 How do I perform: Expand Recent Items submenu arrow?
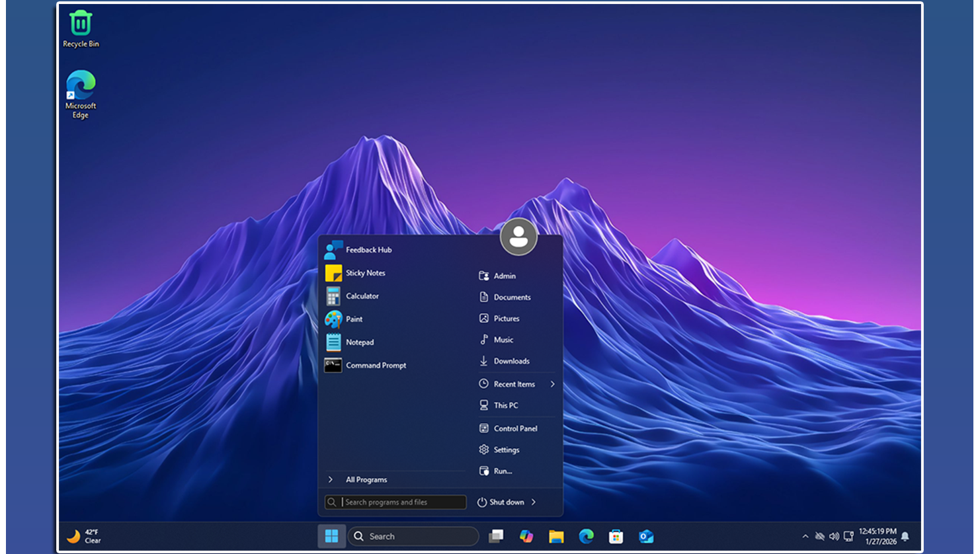click(x=553, y=384)
